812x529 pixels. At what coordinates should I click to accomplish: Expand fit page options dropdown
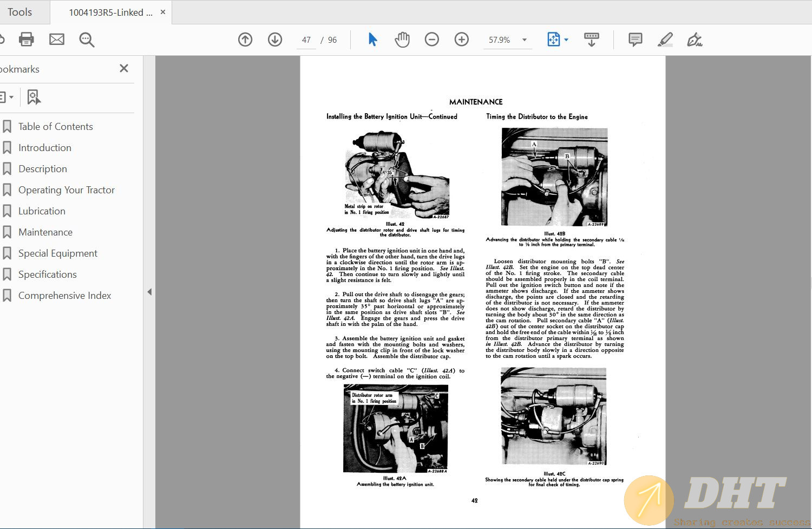(x=566, y=40)
